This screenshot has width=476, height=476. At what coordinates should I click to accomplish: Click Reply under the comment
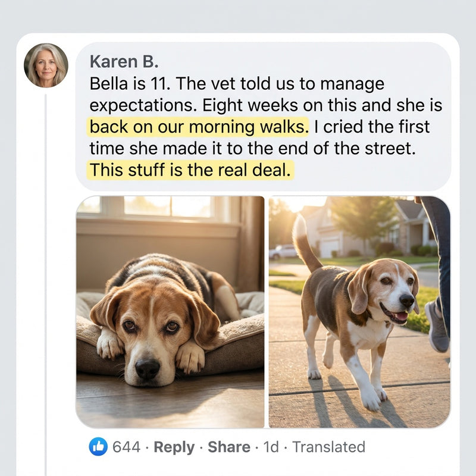[174, 447]
